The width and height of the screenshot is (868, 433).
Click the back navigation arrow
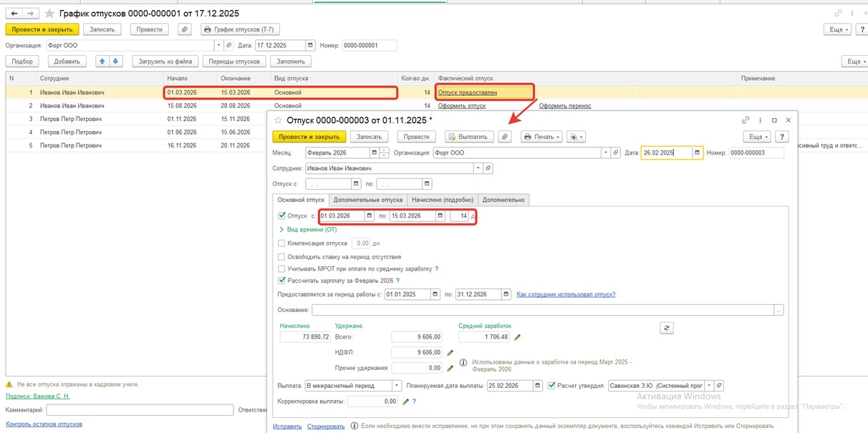14,14
